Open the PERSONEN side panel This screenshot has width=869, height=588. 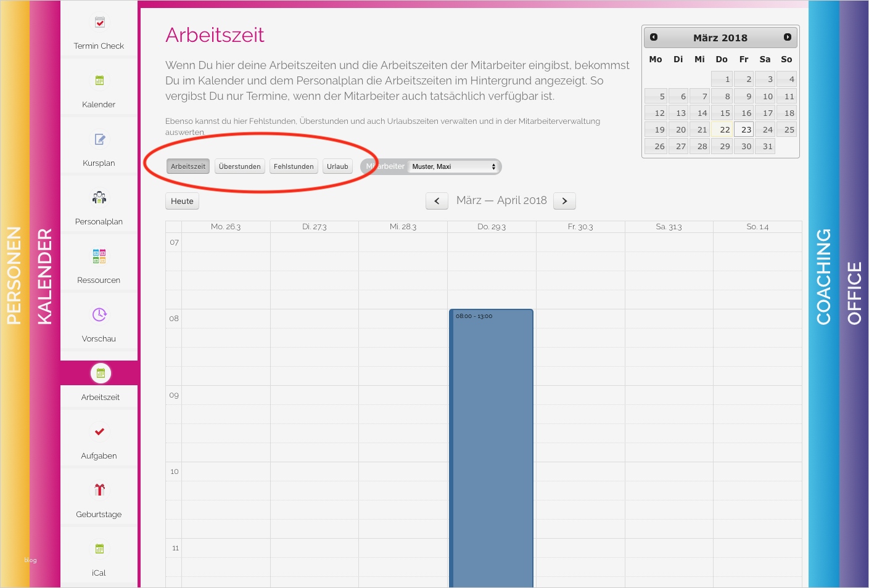click(15, 294)
